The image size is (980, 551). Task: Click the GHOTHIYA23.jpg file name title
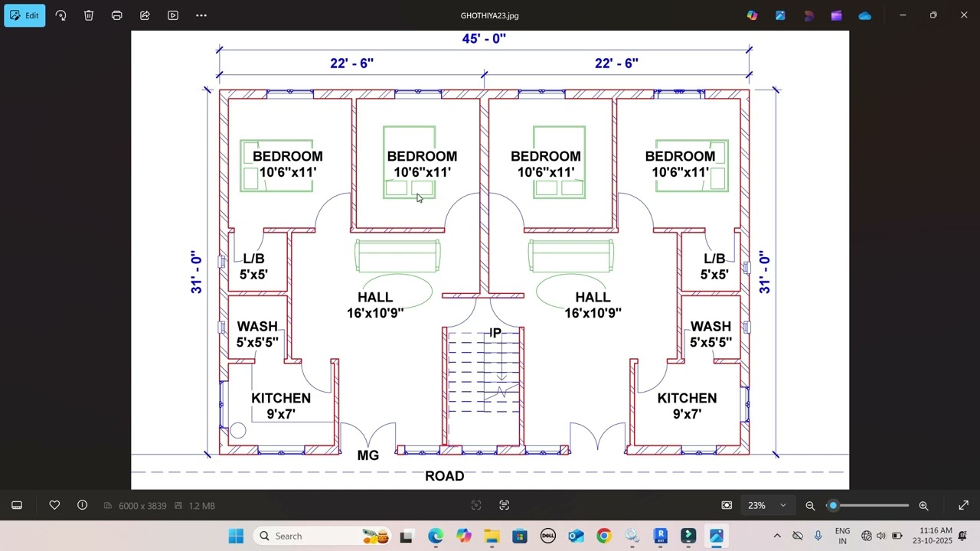tap(489, 15)
